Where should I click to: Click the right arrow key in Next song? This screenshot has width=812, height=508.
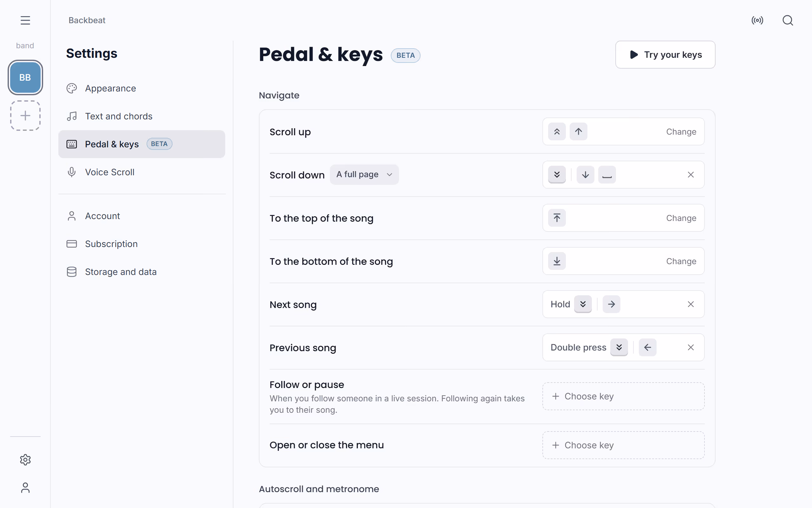click(x=611, y=304)
